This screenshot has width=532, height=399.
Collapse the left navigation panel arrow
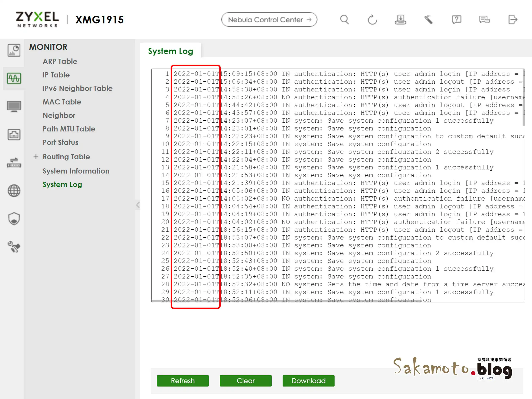click(138, 205)
